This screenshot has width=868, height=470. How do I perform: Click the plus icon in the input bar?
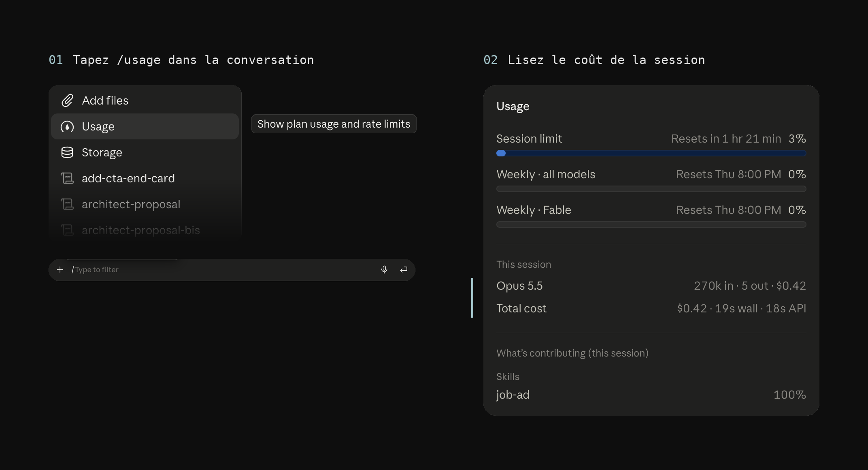(60, 269)
